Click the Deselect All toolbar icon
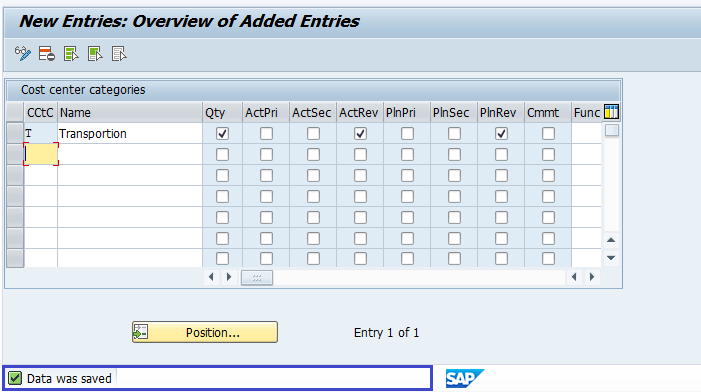 pos(119,54)
